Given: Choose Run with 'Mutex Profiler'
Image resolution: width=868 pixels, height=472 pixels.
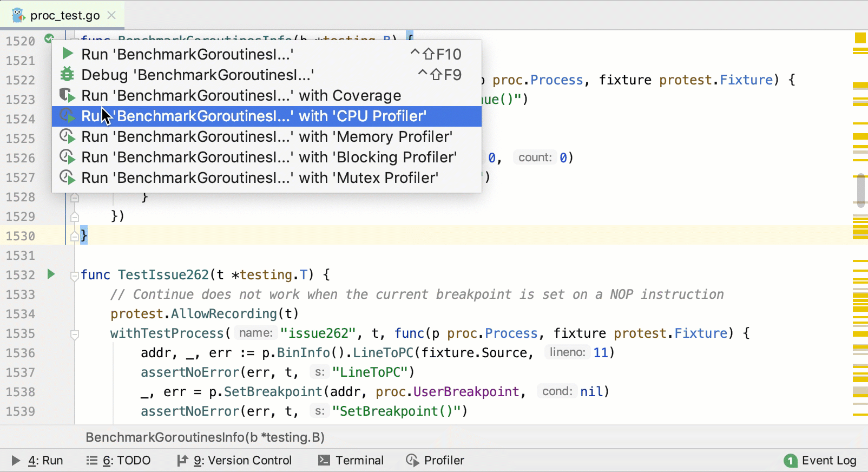Looking at the screenshot, I should (x=259, y=178).
